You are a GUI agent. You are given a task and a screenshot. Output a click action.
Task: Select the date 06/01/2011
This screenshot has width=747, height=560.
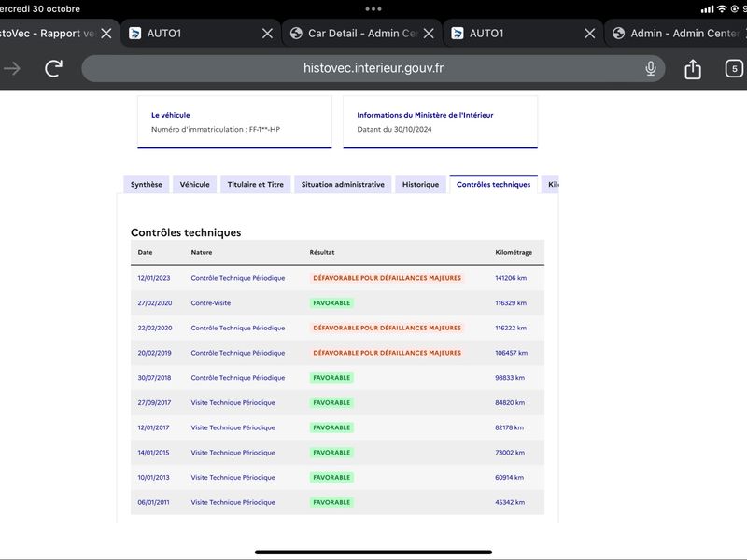(153, 502)
